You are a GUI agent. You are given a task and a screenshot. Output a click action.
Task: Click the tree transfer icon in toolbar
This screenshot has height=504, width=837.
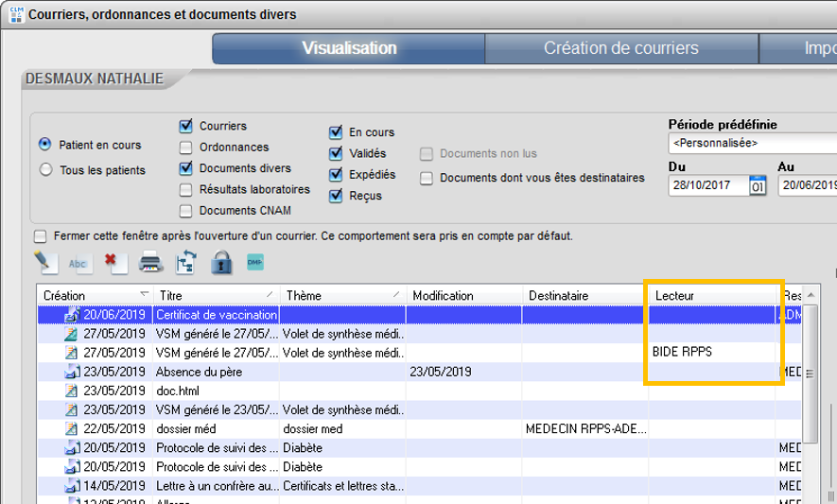186,263
